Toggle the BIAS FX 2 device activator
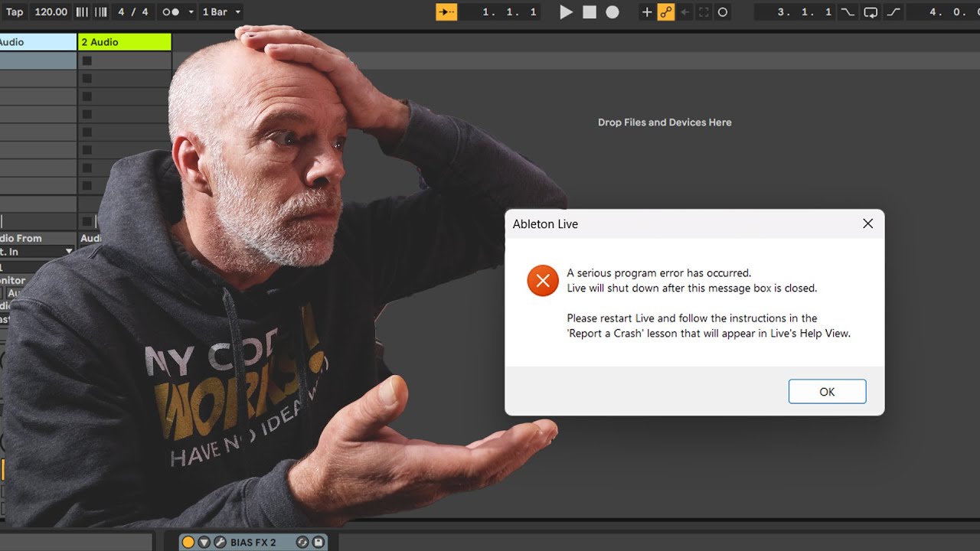Viewport: 980px width, 551px height. click(188, 543)
